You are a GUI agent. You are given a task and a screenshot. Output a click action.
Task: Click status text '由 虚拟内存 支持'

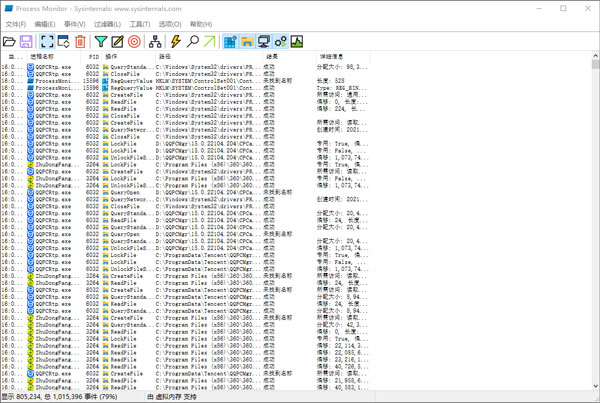coord(172,396)
